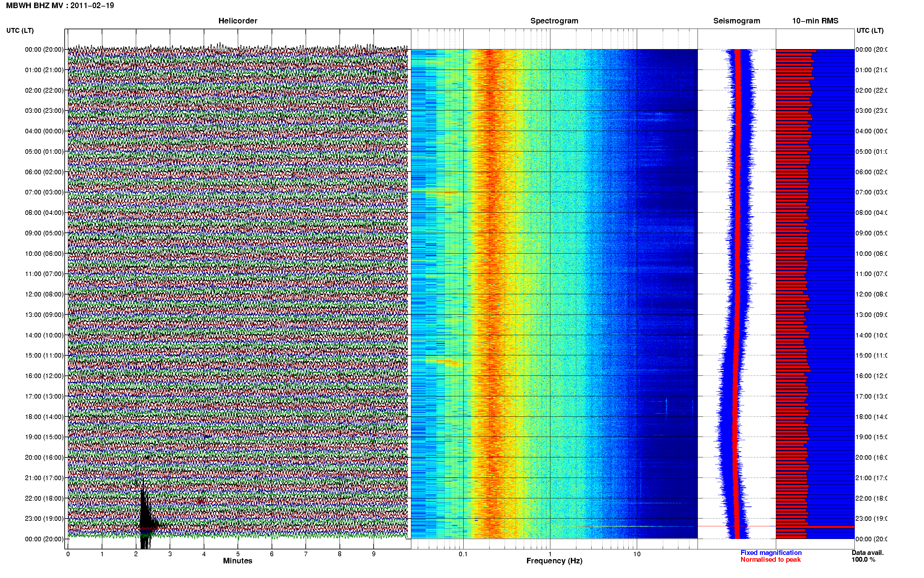Click the 'Minutes' x-axis label

click(237, 561)
